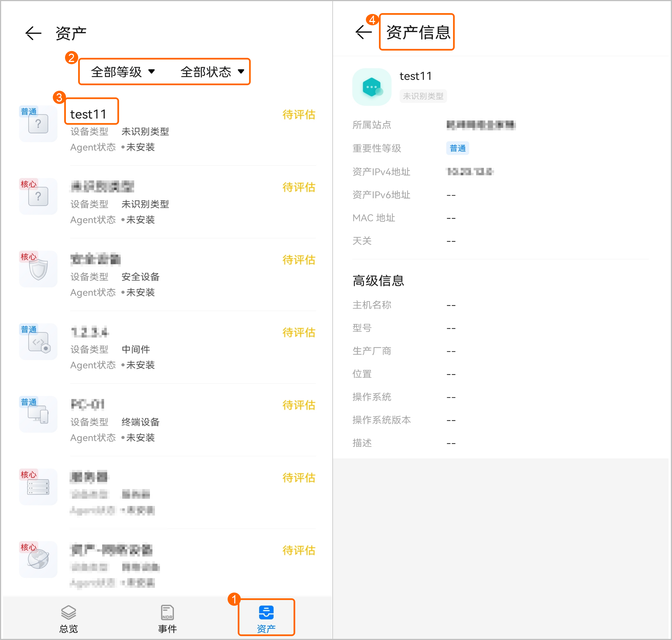Click the question-mark icon of test11
672x640 pixels.
[x=38, y=124]
